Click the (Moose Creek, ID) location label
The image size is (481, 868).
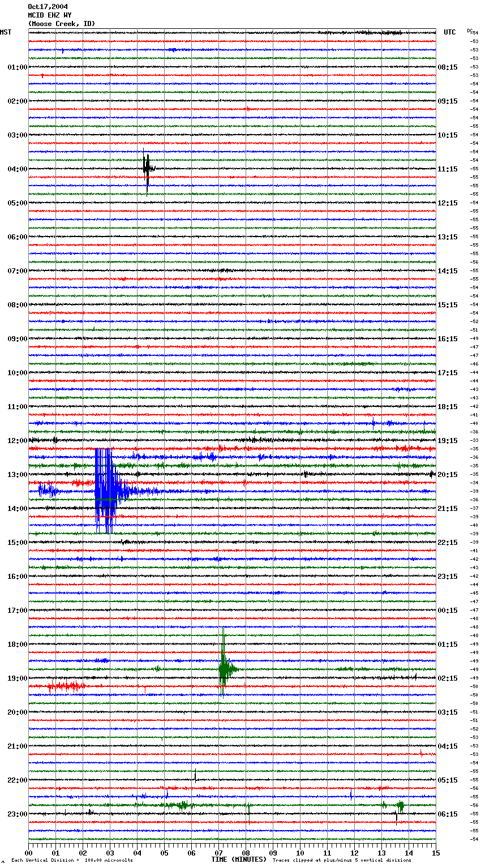[x=62, y=24]
